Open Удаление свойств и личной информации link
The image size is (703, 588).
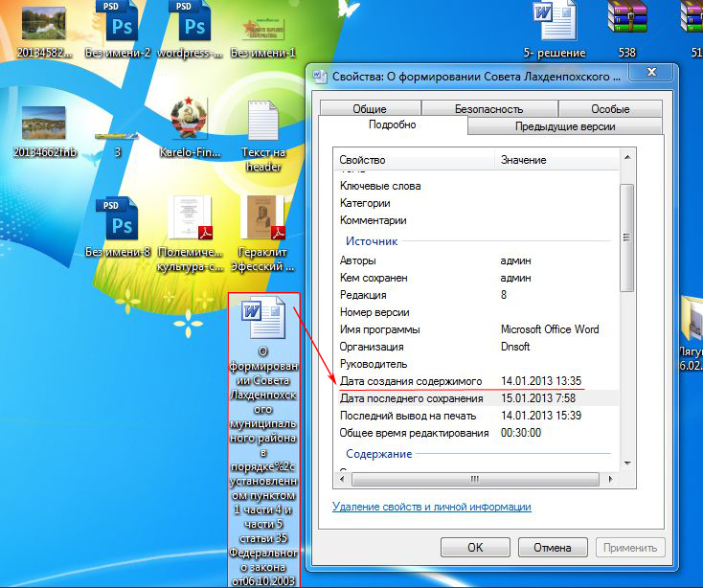[431, 507]
